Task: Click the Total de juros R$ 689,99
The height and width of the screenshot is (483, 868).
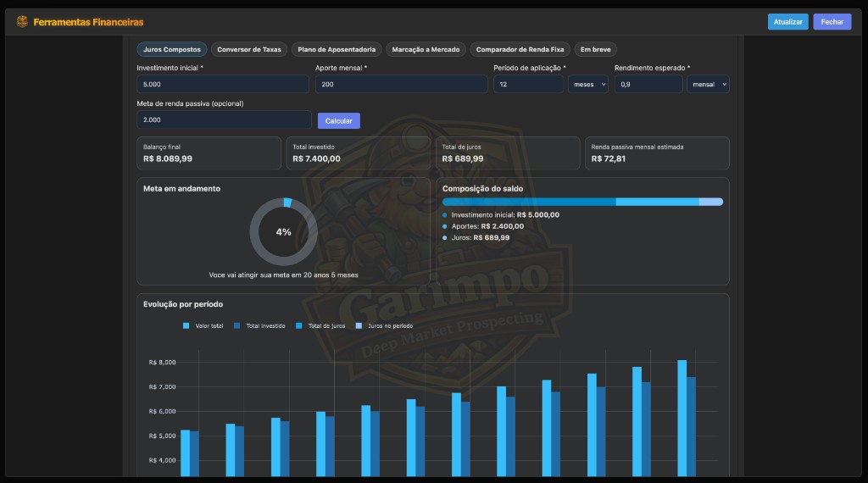Action: tap(462, 158)
